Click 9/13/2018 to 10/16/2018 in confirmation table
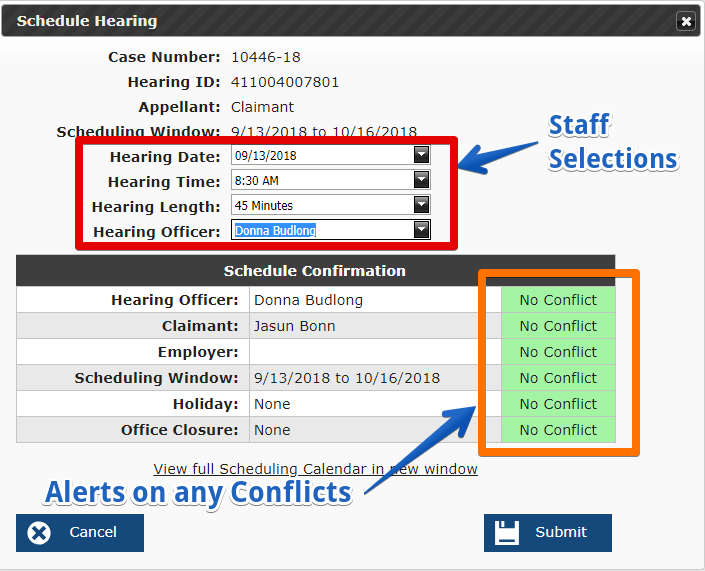 pos(347,378)
